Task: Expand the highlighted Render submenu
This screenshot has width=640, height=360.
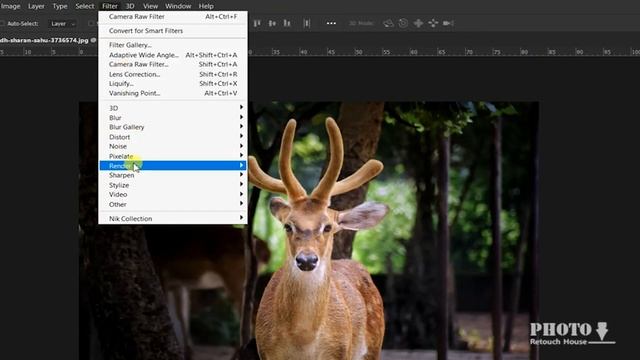Action: pyautogui.click(x=173, y=165)
